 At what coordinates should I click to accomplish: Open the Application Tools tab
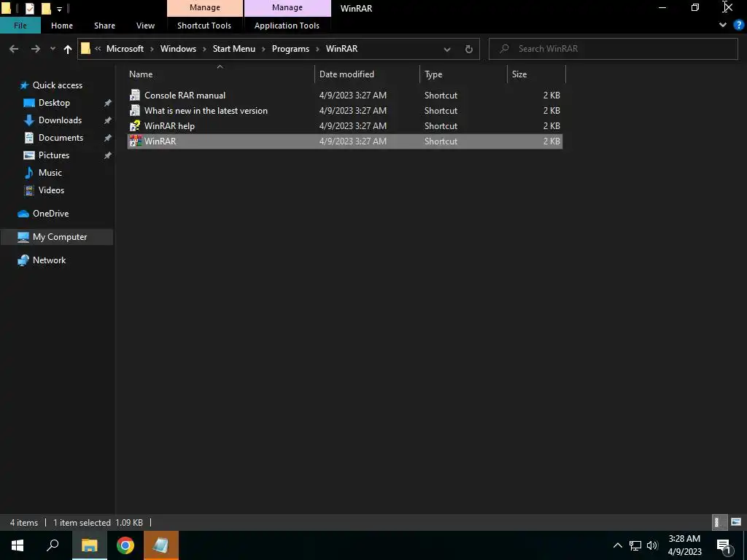[287, 26]
